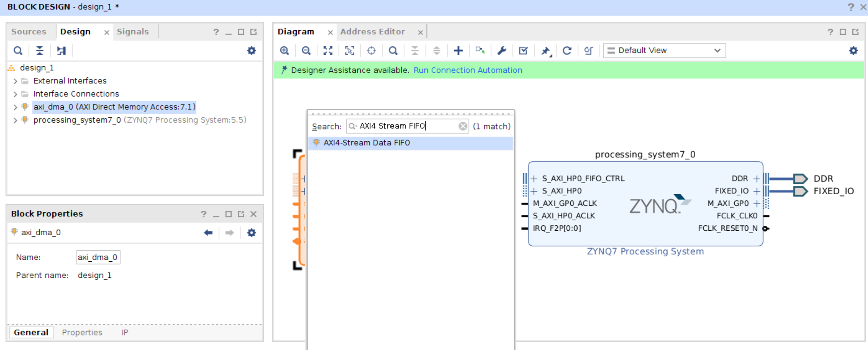
Task: Click Block Properties forward arrow
Action: [x=229, y=233]
